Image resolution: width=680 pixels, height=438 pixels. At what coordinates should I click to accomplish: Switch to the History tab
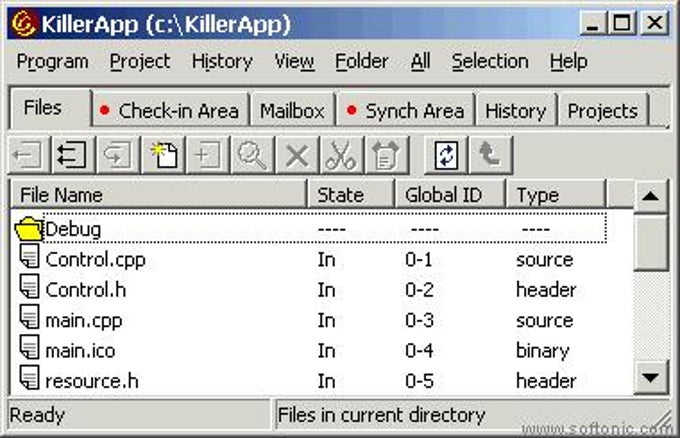tap(516, 111)
